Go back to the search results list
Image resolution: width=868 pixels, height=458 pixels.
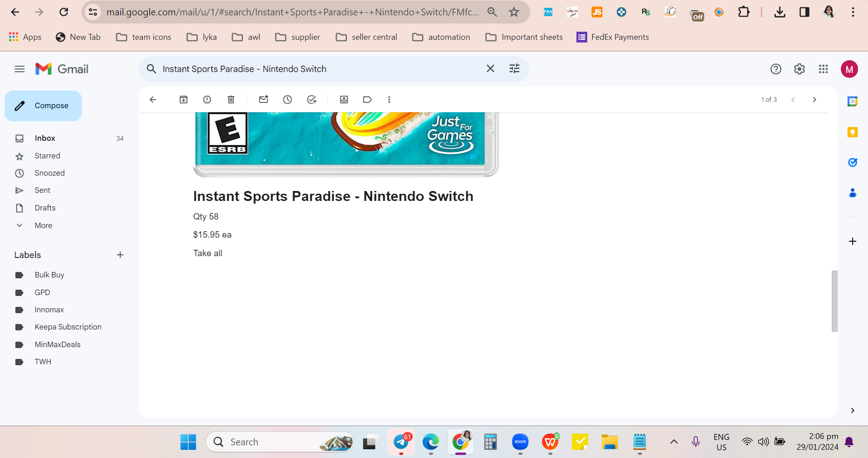click(x=153, y=100)
